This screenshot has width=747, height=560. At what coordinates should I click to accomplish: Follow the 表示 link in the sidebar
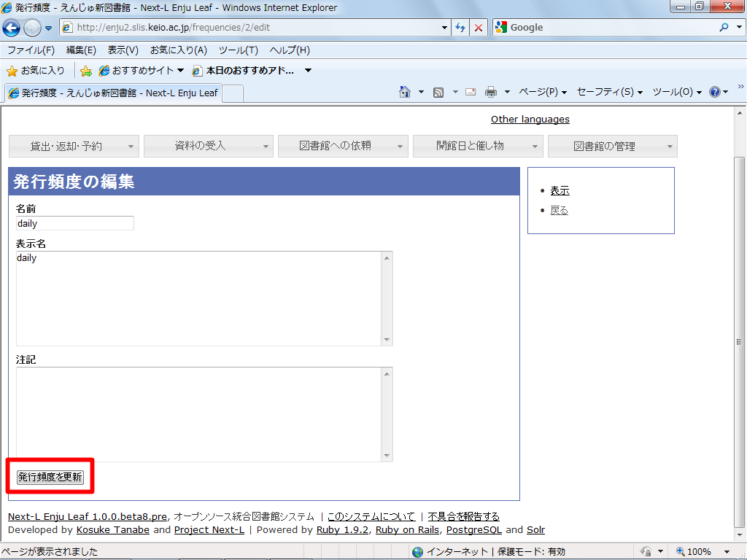(x=560, y=191)
